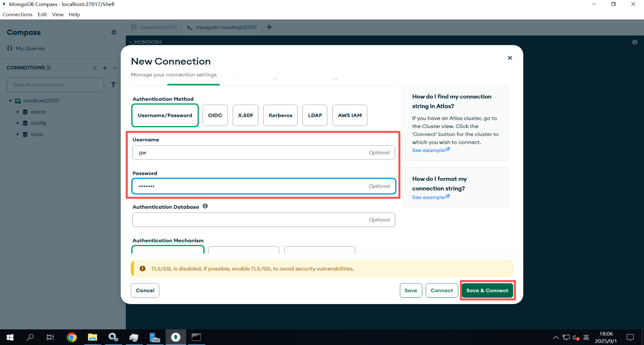Click the taskbar clock showing 18:06

(606, 338)
